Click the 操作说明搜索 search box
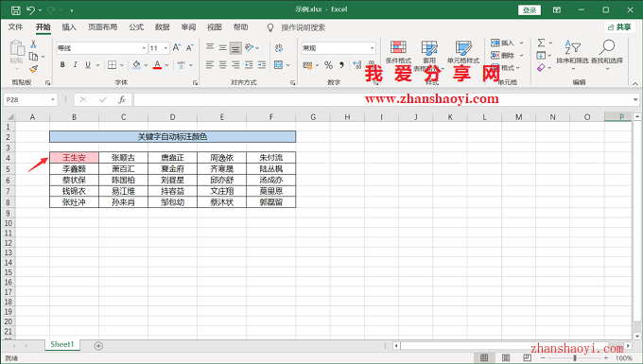 pyautogui.click(x=303, y=27)
